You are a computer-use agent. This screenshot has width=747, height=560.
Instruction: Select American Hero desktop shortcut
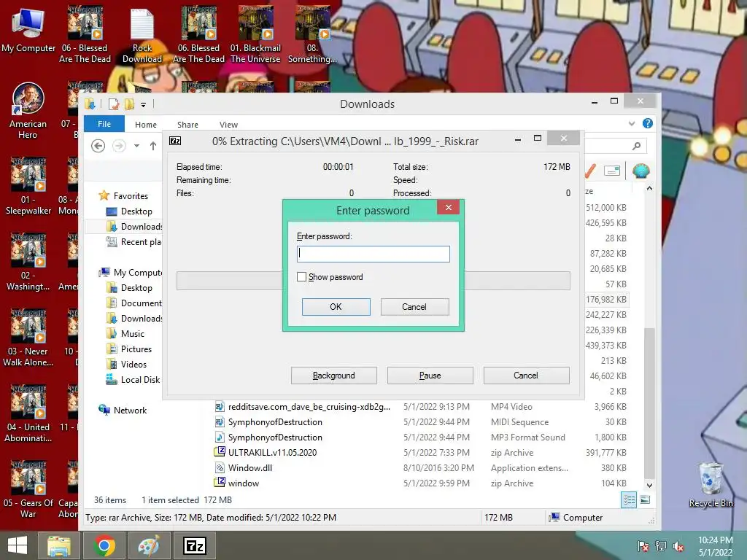[28, 112]
